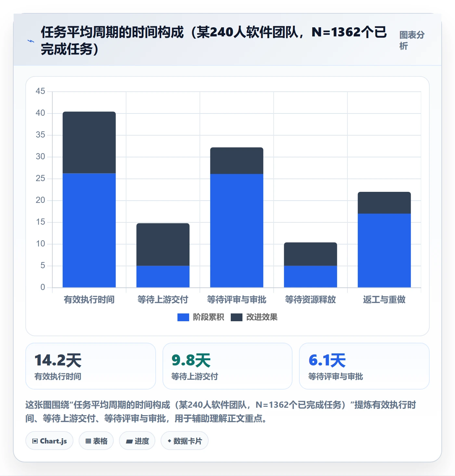The height and width of the screenshot is (476, 455).
Task: Open the 6.1天 等待评审与审批 data card
Action: [x=364, y=366]
